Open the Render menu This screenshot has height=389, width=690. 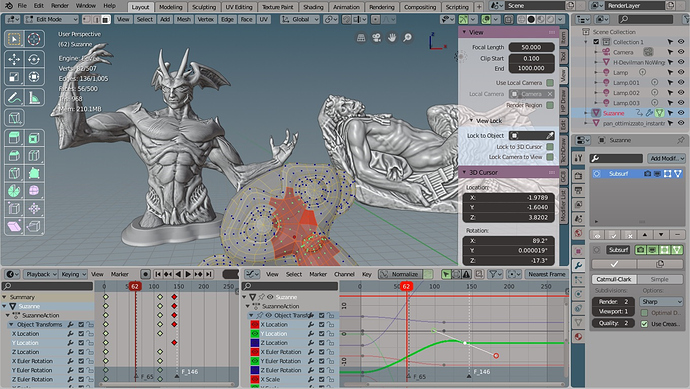coord(59,6)
